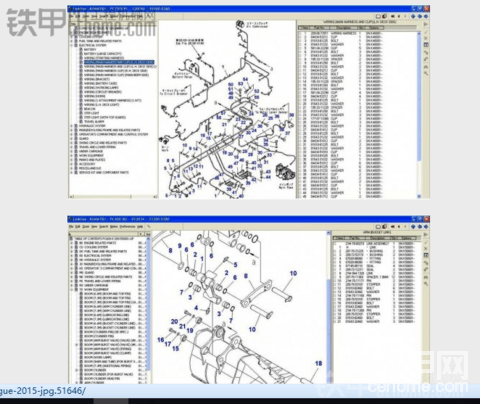Click the top arrow icon in the upper right sidebar

(x=426, y=24)
